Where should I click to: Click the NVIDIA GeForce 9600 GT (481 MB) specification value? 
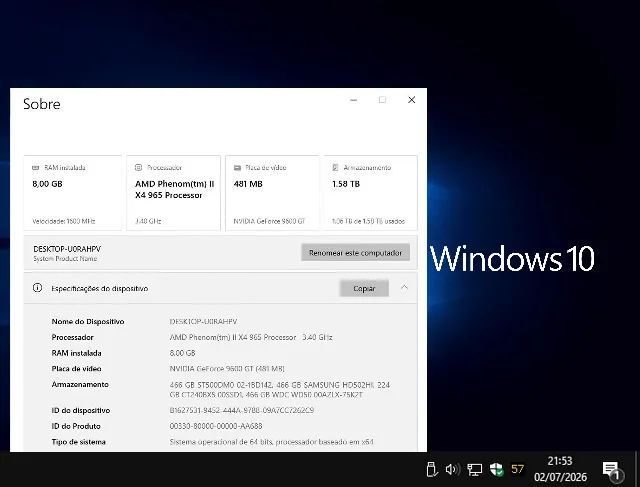227,369
